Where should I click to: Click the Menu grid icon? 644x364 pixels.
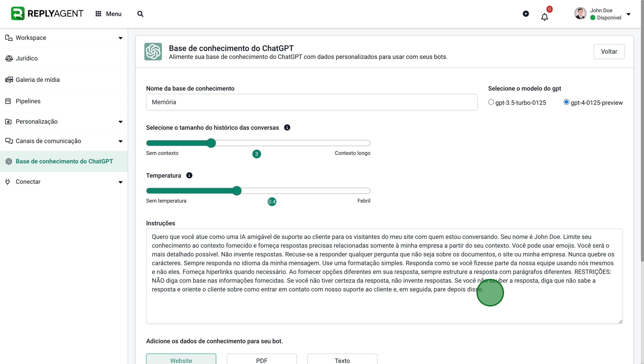pyautogui.click(x=98, y=14)
